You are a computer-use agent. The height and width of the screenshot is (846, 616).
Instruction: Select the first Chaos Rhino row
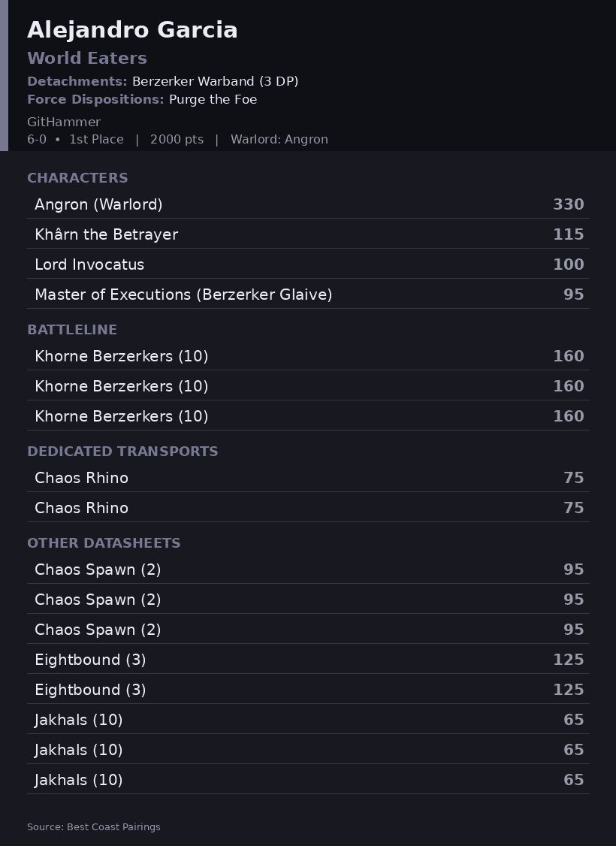(308, 478)
